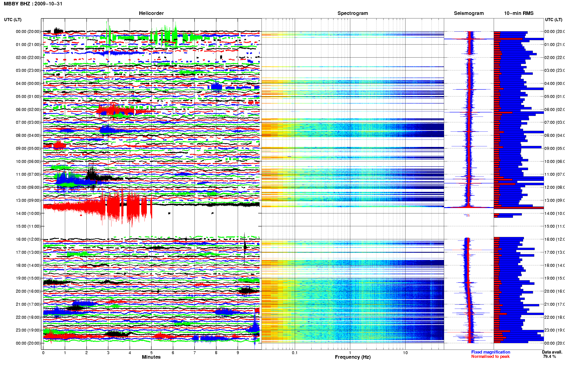Click the helicorder '9' minutes tick label

[x=238, y=352]
